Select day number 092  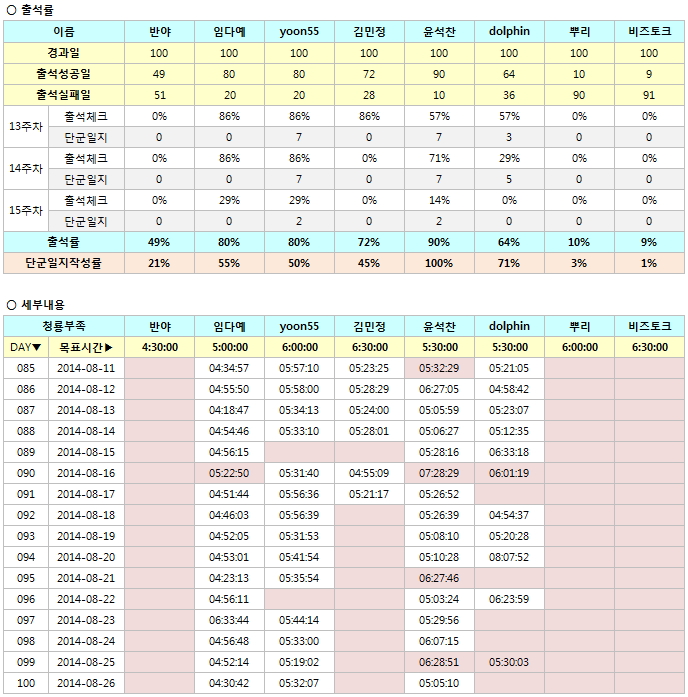click(x=26, y=515)
